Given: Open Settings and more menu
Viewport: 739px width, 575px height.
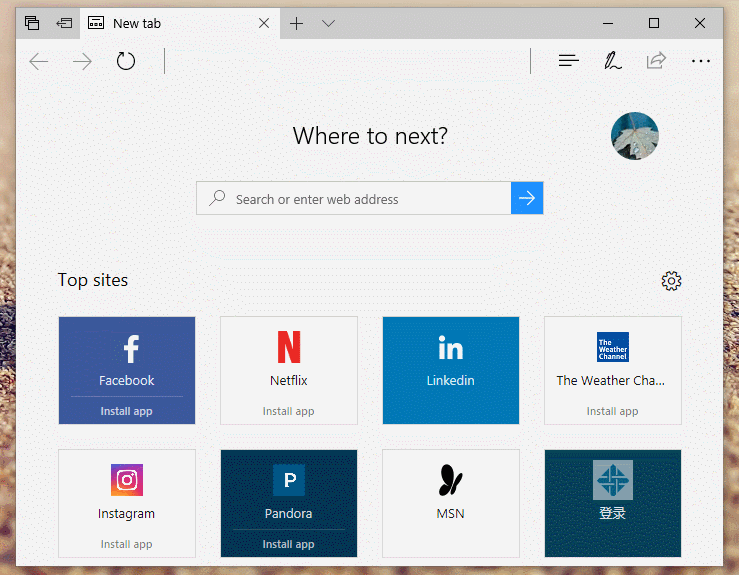Looking at the screenshot, I should [x=701, y=61].
